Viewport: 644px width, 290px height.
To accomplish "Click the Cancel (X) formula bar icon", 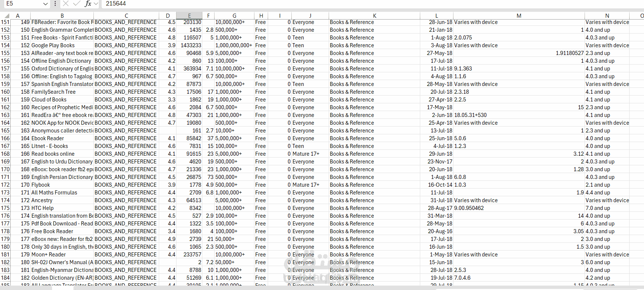I will tap(66, 4).
